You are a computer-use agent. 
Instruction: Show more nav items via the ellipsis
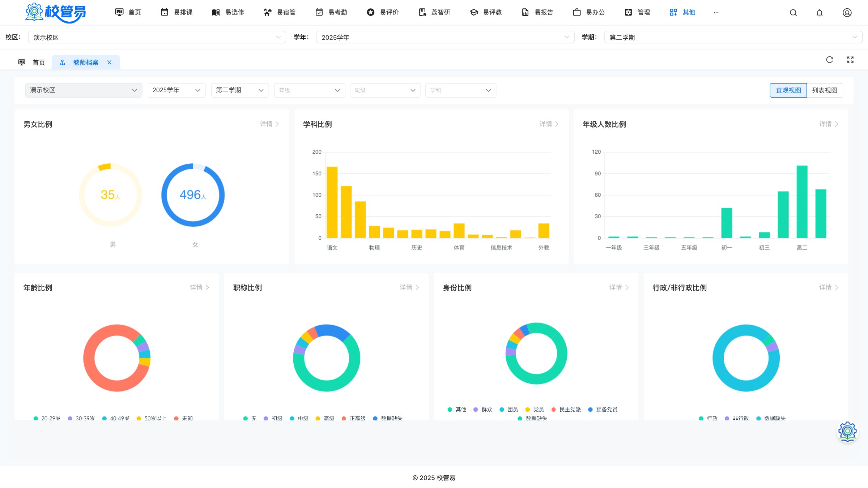click(716, 12)
